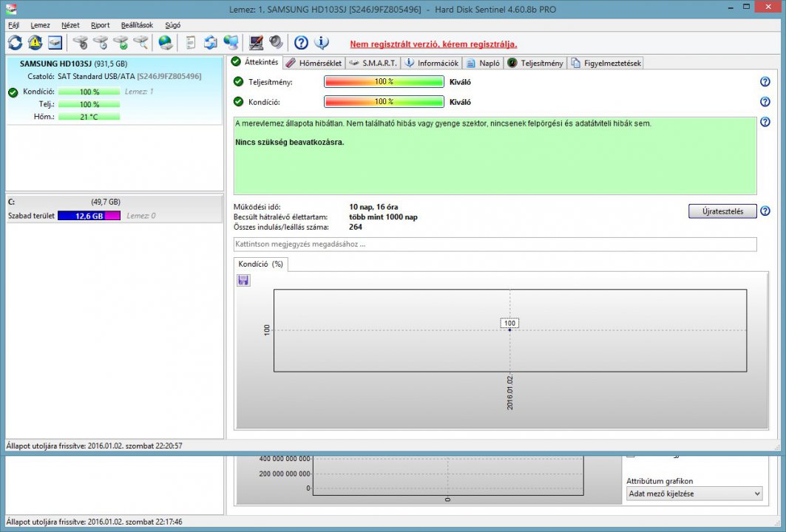
Task: Click the disk icon with magnifying glass
Action: pos(140,43)
